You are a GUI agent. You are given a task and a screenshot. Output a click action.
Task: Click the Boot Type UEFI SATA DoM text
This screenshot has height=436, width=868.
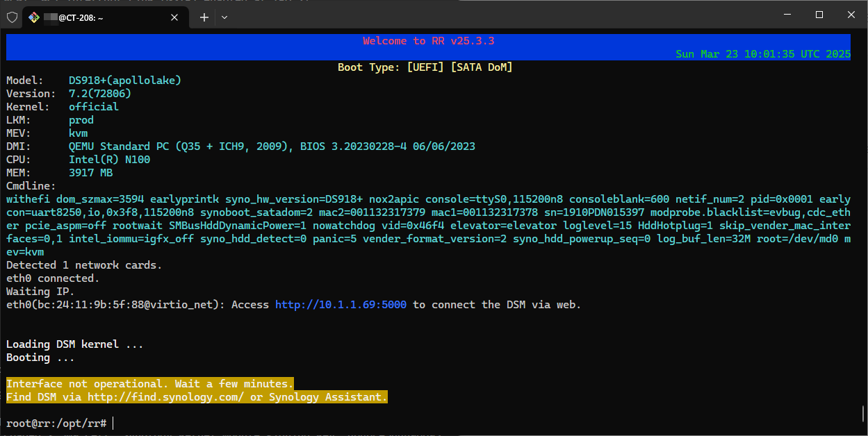(x=425, y=67)
